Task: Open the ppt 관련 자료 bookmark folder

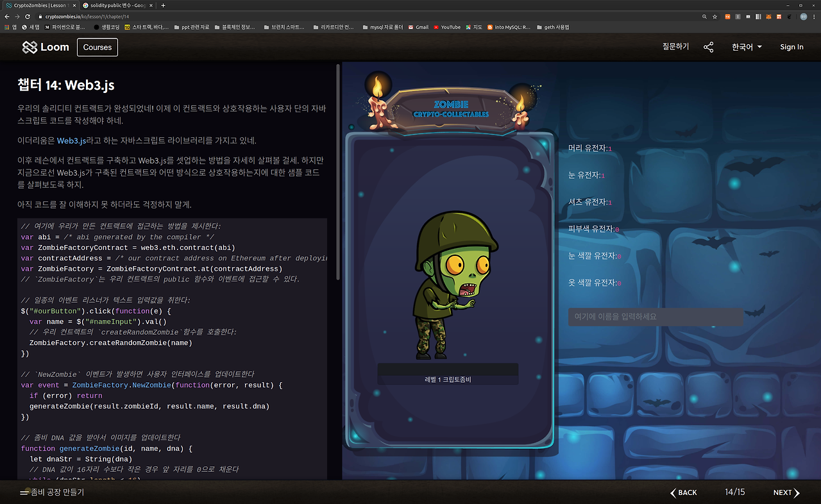Action: [x=191, y=27]
